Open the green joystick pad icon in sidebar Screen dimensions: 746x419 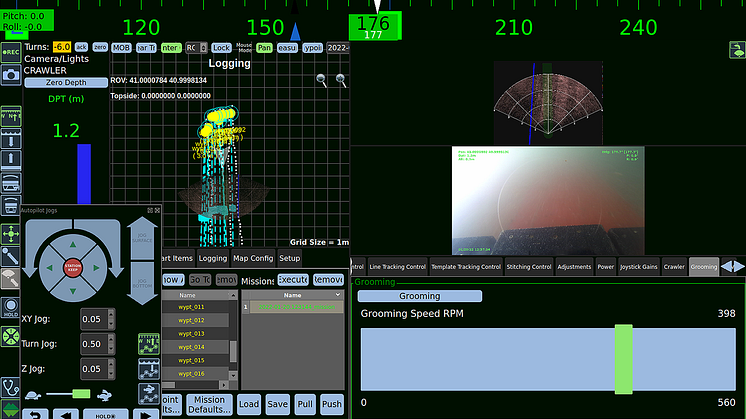pos(10,336)
